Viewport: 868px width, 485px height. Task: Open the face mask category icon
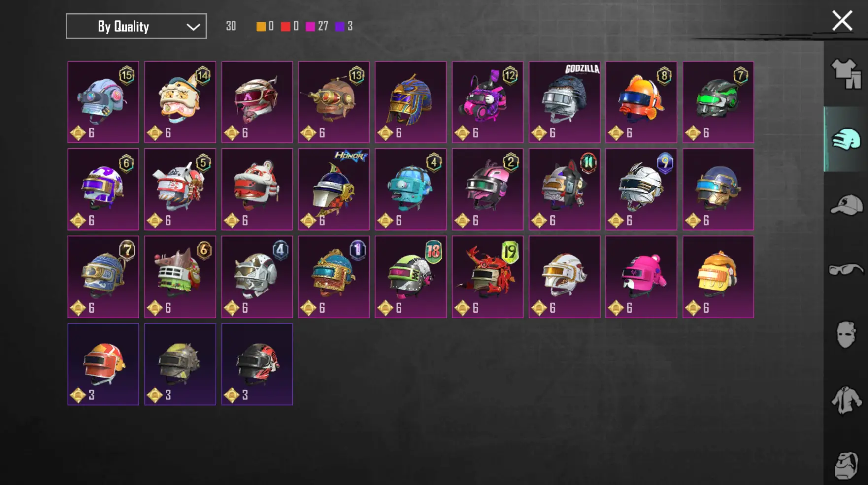846,335
